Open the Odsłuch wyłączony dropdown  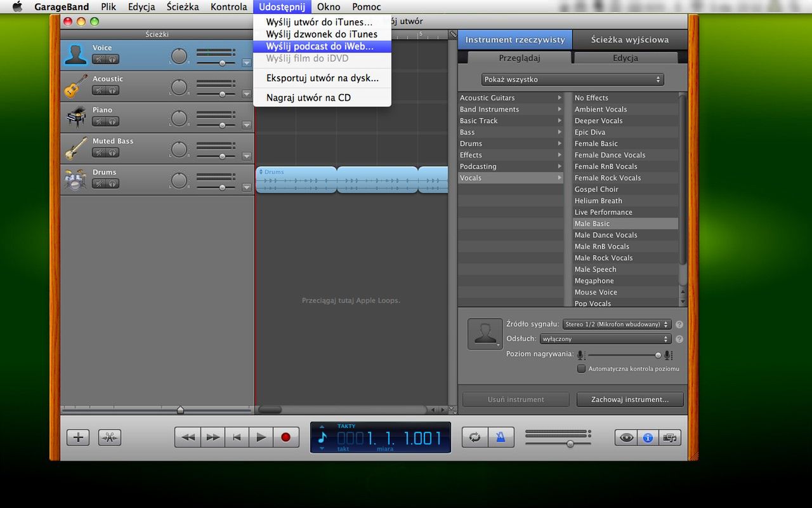605,339
